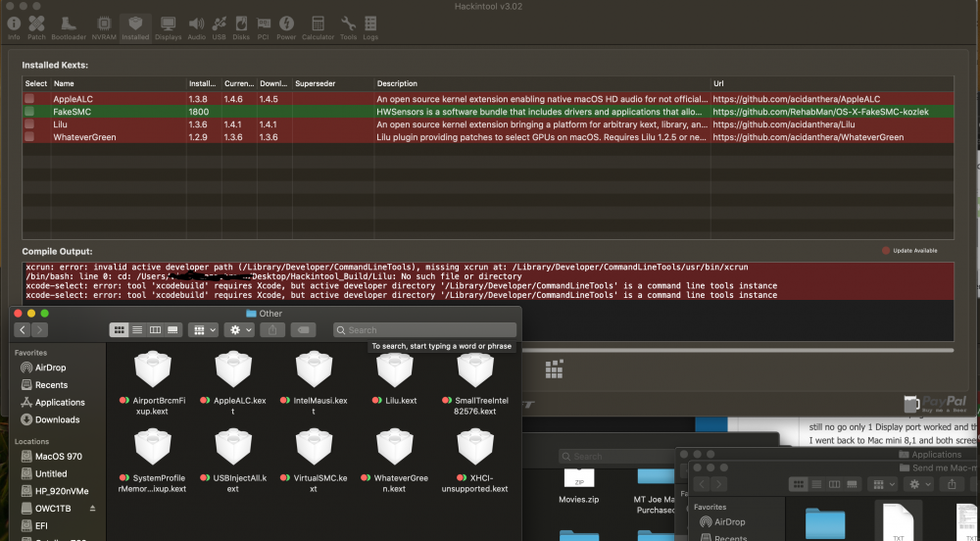Switch Other window to icon view
The height and width of the screenshot is (541, 980).
click(x=119, y=330)
